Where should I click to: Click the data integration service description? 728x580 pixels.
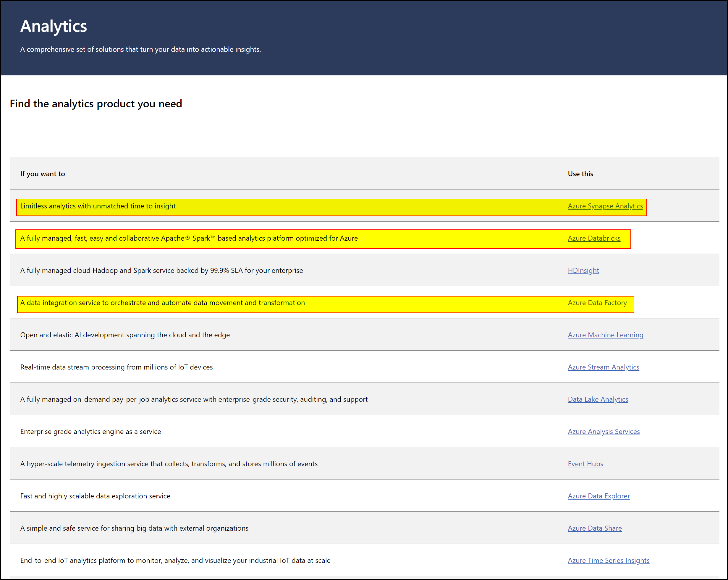[x=162, y=303]
